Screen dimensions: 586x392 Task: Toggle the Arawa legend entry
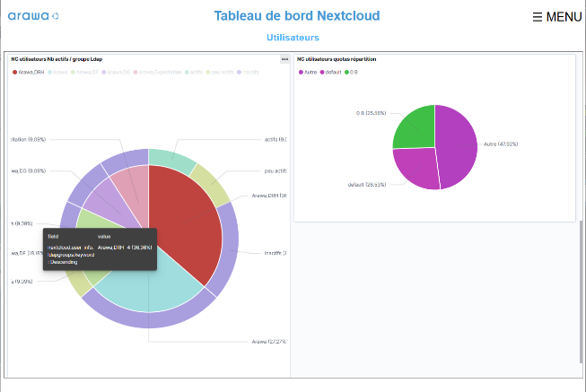pos(57,72)
